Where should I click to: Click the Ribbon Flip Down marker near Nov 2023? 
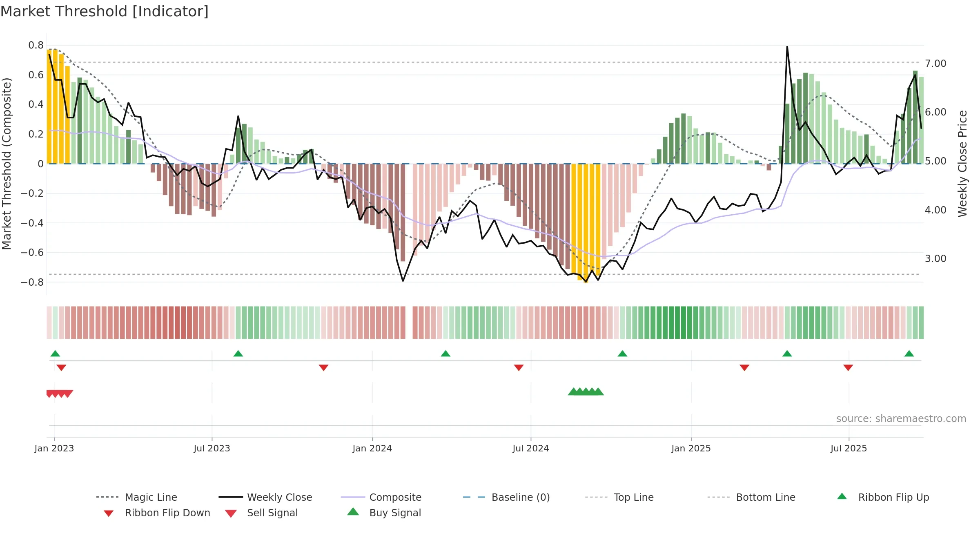[x=323, y=368]
